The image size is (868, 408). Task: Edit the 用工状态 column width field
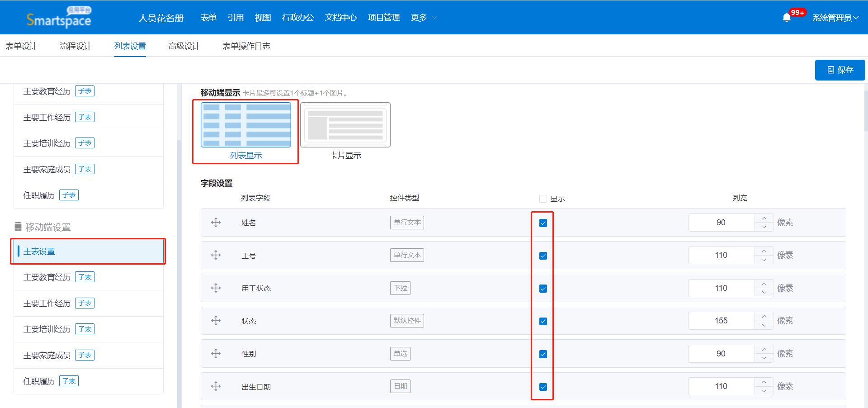click(721, 288)
